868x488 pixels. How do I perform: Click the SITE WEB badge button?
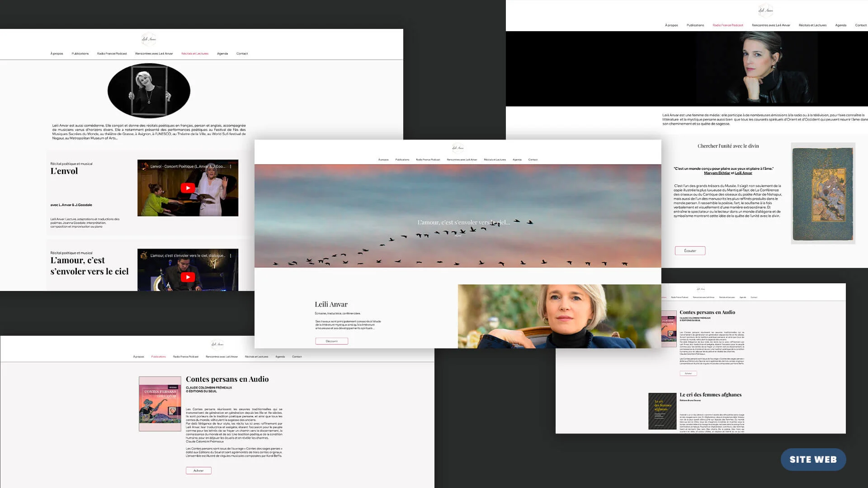coord(813,460)
